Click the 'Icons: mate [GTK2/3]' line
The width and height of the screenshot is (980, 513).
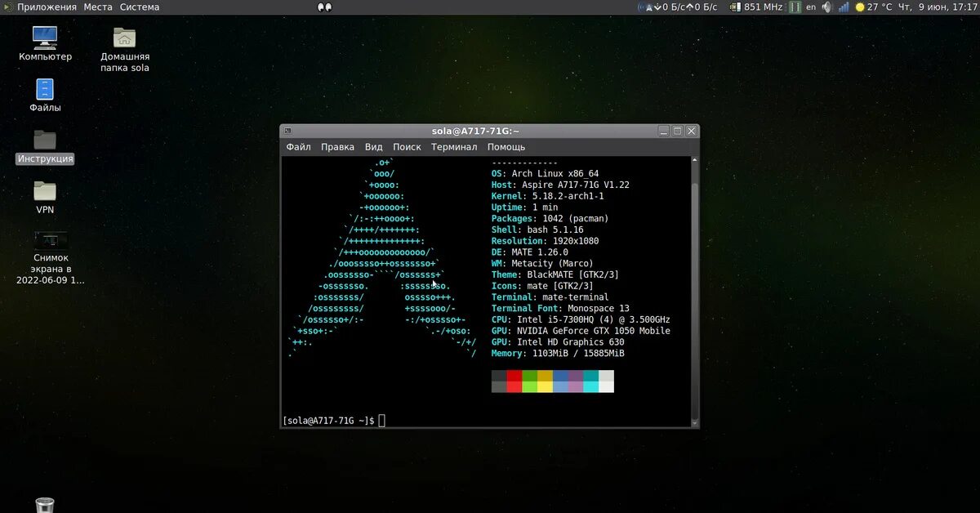click(542, 286)
